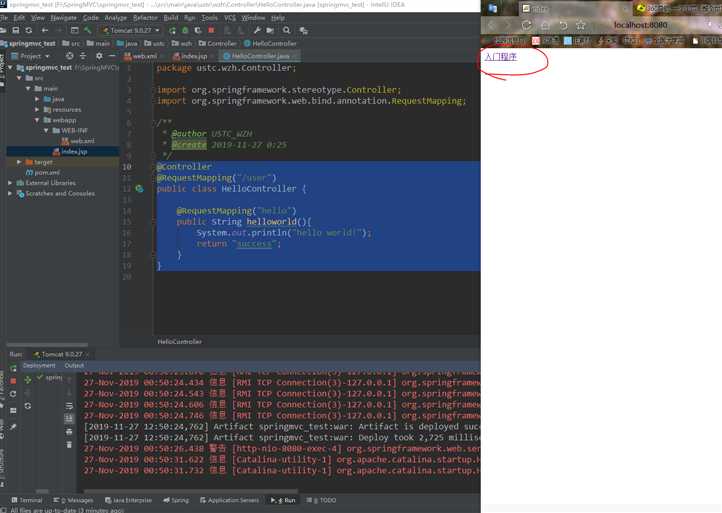The image size is (722, 513).
Task: Expand External Libraries node
Action: (x=10, y=183)
